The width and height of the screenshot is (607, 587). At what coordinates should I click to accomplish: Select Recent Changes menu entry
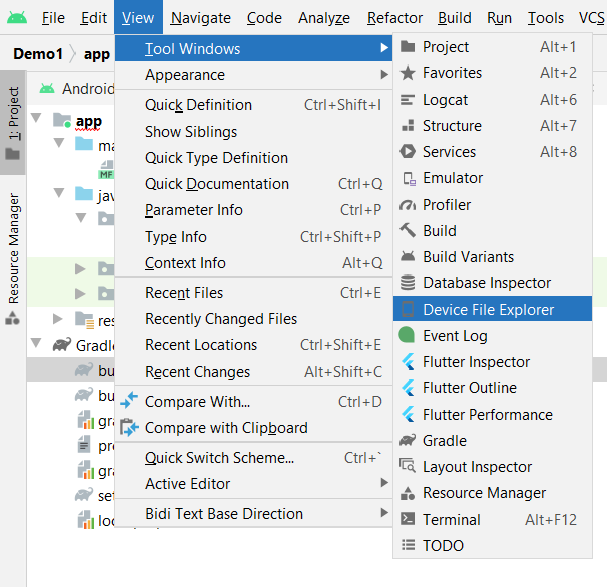click(x=254, y=372)
